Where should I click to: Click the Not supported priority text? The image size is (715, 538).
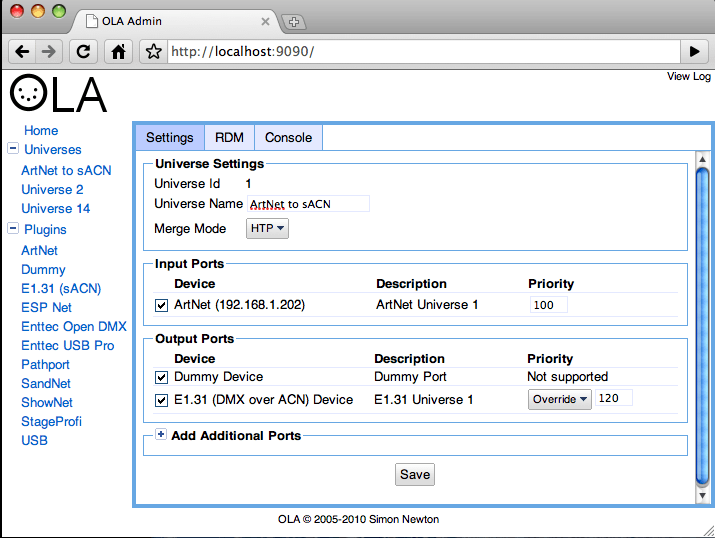pyautogui.click(x=568, y=377)
